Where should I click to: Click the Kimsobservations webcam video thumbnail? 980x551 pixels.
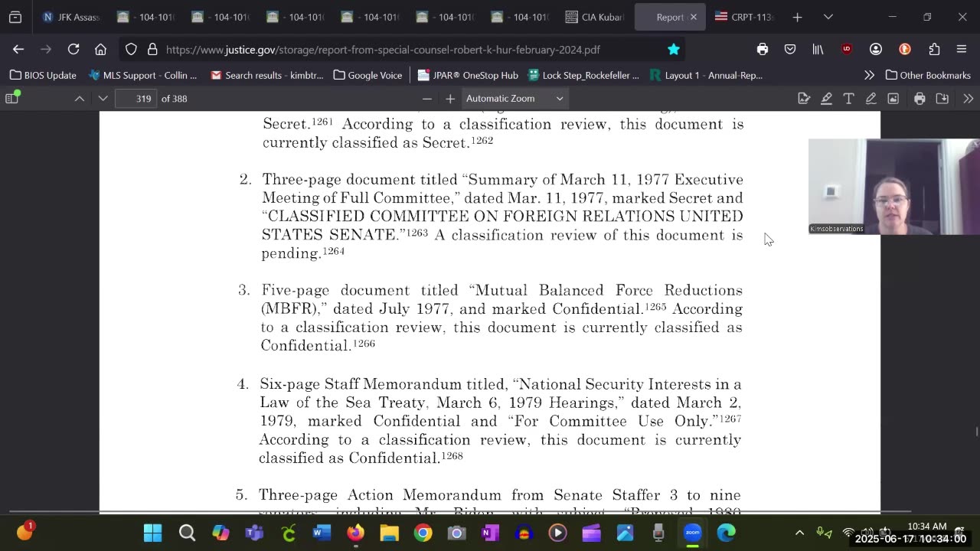(894, 186)
